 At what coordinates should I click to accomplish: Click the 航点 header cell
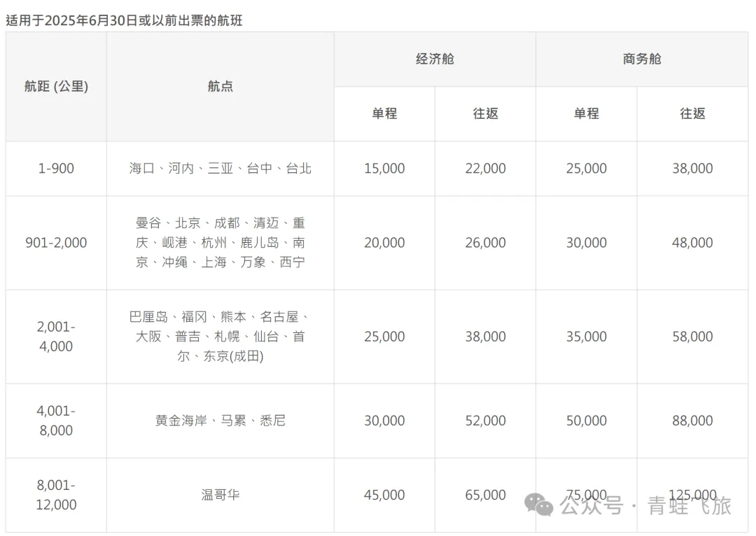[220, 87]
